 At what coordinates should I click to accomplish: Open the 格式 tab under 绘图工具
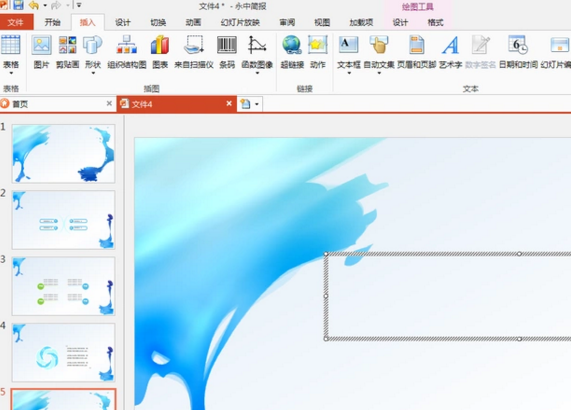[x=436, y=22]
